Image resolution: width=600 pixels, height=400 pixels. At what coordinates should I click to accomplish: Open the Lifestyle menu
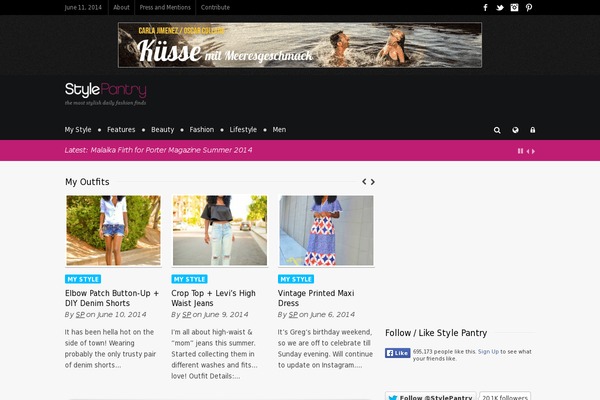coord(243,130)
